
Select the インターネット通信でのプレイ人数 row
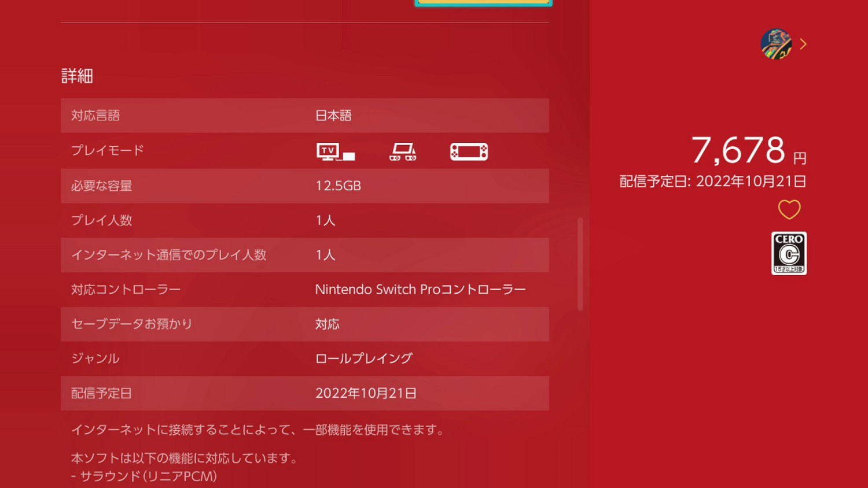point(305,255)
